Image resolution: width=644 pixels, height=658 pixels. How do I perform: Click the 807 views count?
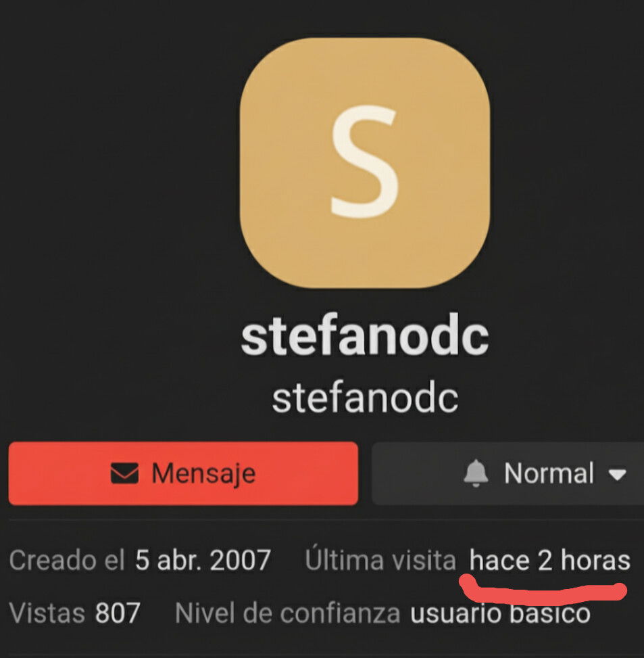point(118,613)
